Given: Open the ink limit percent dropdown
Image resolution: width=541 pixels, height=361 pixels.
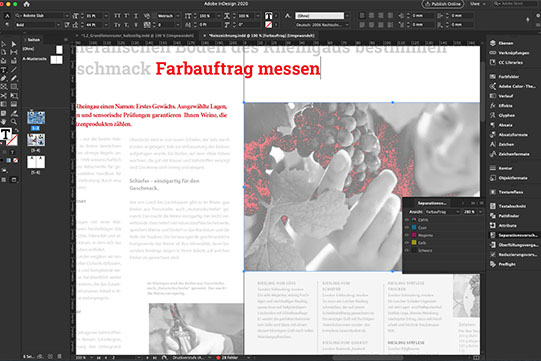Looking at the screenshot, I should click(x=480, y=212).
